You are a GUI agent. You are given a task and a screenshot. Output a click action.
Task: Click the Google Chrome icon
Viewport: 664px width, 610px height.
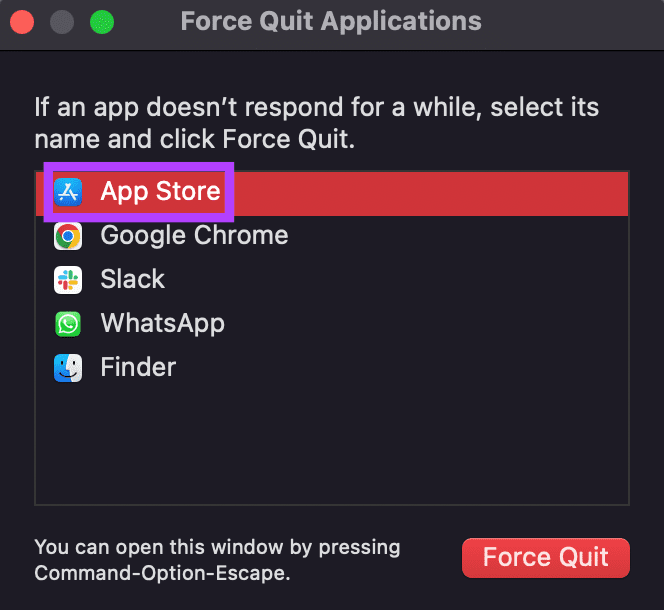coord(68,236)
